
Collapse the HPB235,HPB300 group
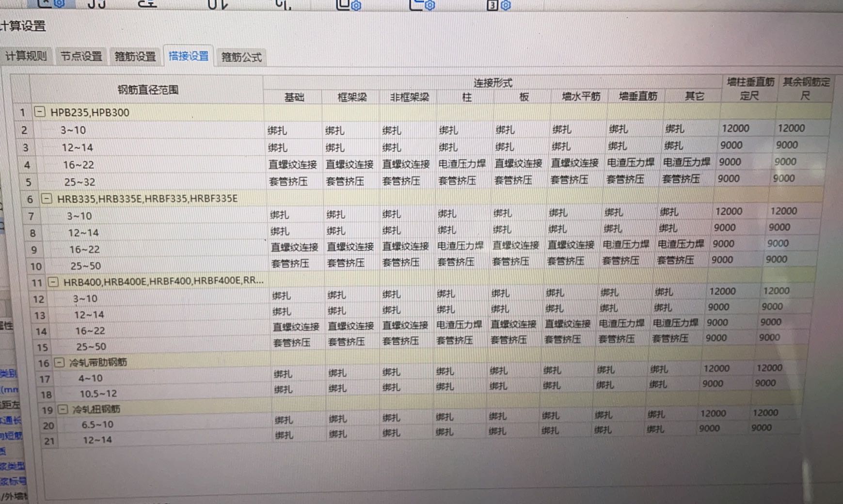click(40, 112)
